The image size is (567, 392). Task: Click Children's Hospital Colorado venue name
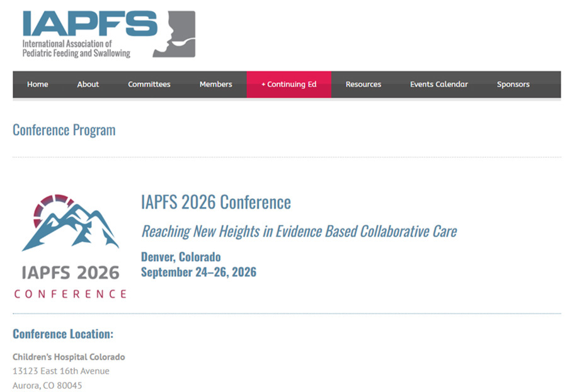69,357
